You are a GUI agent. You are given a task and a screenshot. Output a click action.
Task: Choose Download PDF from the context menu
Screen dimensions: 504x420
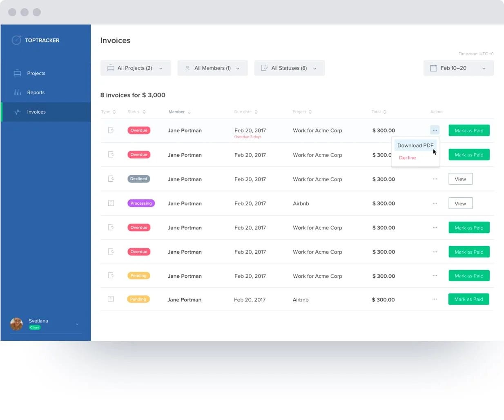(x=415, y=145)
